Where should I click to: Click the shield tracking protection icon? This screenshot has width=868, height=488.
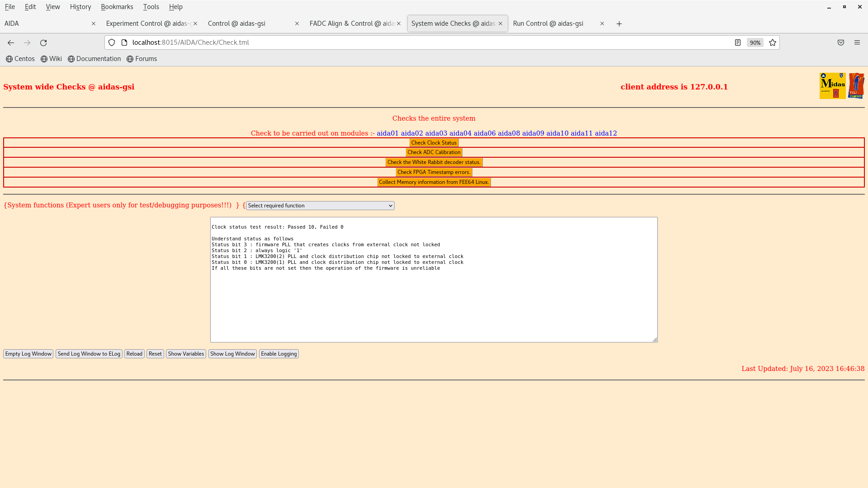112,42
